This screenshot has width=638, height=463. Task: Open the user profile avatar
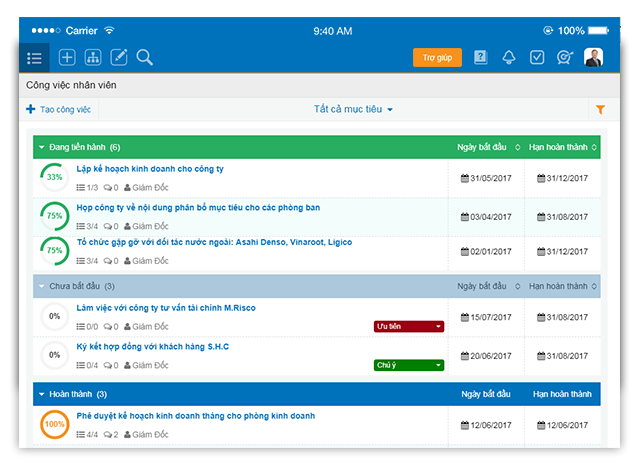click(594, 57)
